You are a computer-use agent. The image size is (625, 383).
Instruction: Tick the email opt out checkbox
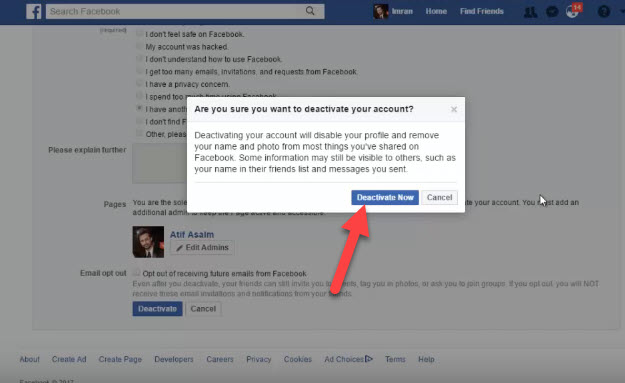[137, 273]
